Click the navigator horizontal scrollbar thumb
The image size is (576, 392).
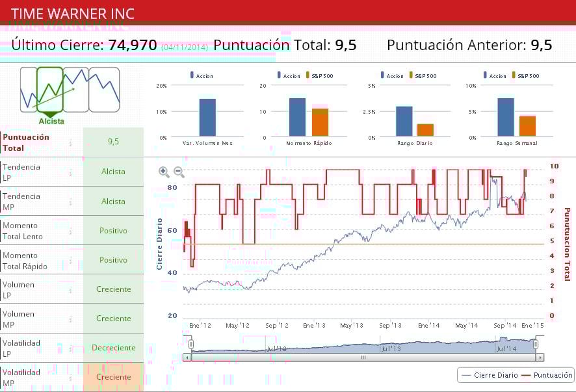[x=363, y=357]
